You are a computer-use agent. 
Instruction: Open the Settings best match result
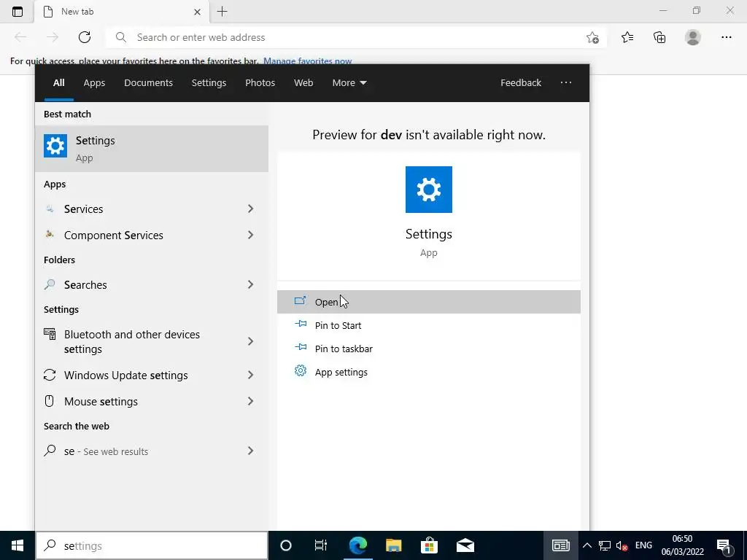pos(152,149)
